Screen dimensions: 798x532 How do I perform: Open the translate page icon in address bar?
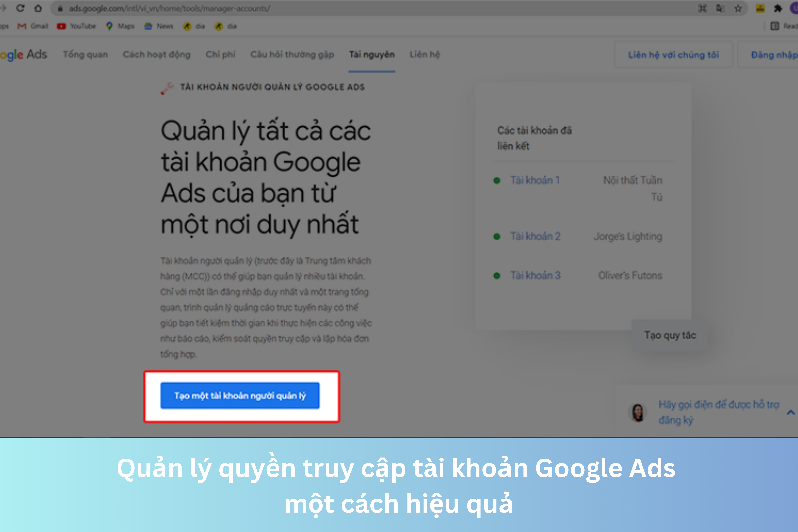[720, 9]
